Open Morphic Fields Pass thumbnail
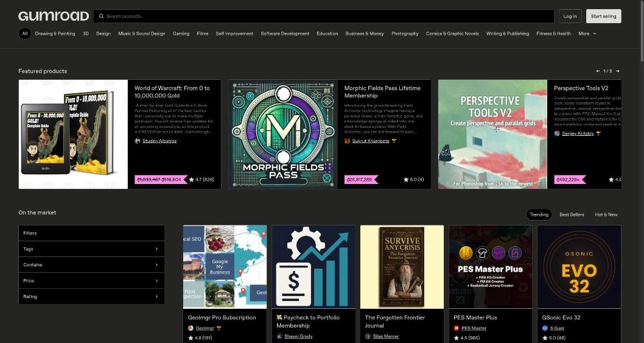 (x=283, y=134)
